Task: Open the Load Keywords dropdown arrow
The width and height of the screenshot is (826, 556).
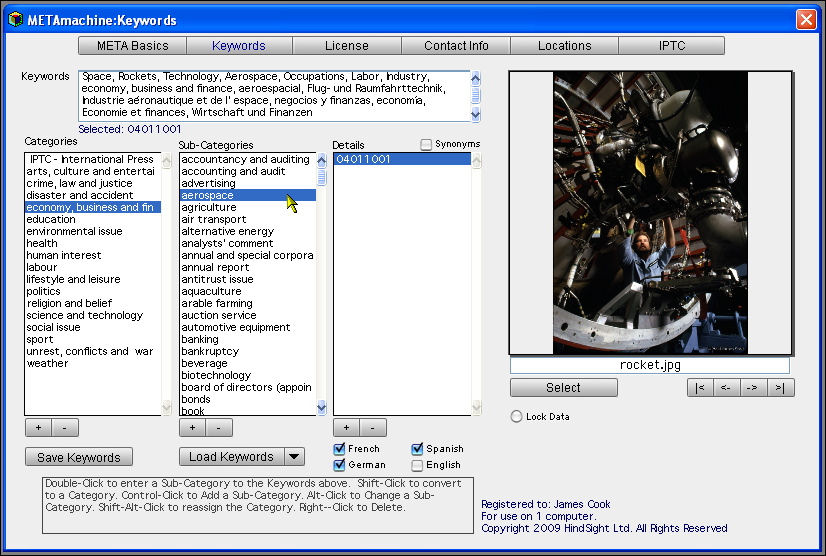Action: [294, 457]
